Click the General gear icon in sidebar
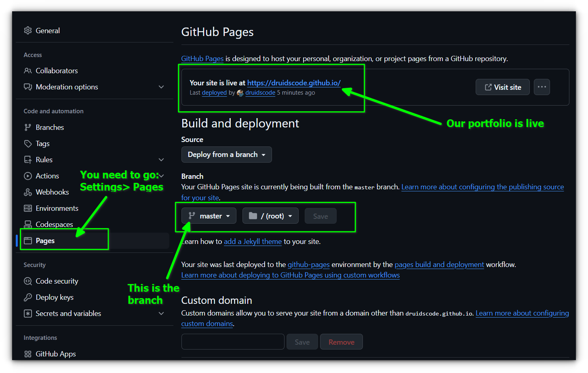The height and width of the screenshot is (373, 588). pos(28,31)
